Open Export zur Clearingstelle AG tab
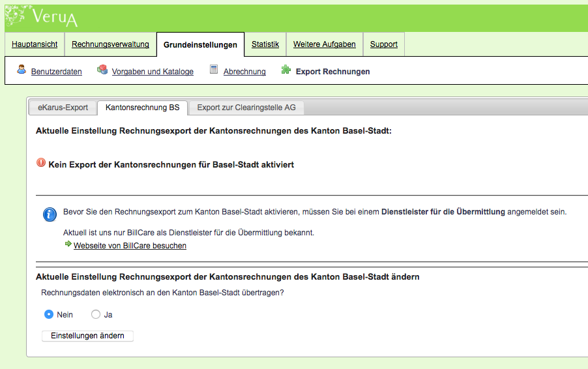The height and width of the screenshot is (369, 588). click(x=246, y=108)
